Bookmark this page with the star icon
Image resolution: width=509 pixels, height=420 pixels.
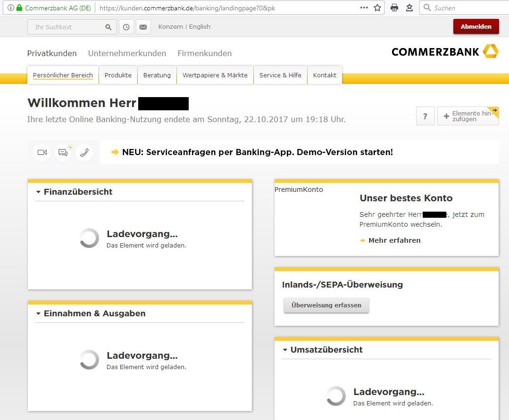click(377, 8)
